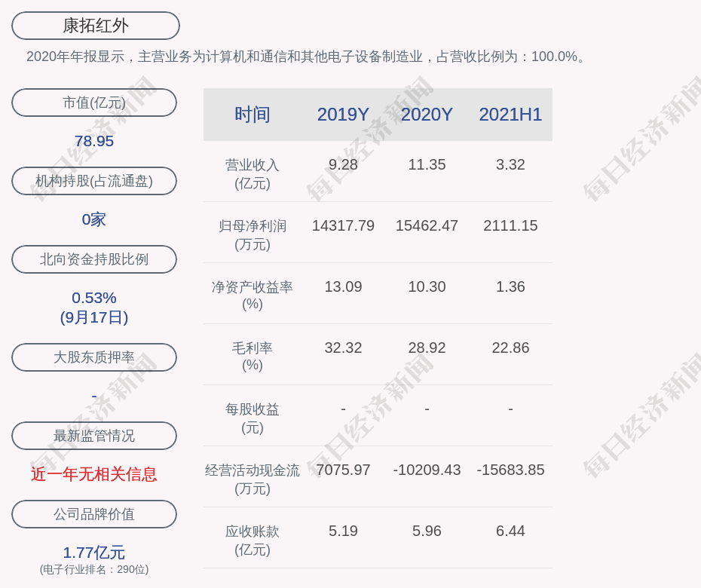Click gross margin value 32.32
The image size is (701, 588).
pyautogui.click(x=343, y=348)
